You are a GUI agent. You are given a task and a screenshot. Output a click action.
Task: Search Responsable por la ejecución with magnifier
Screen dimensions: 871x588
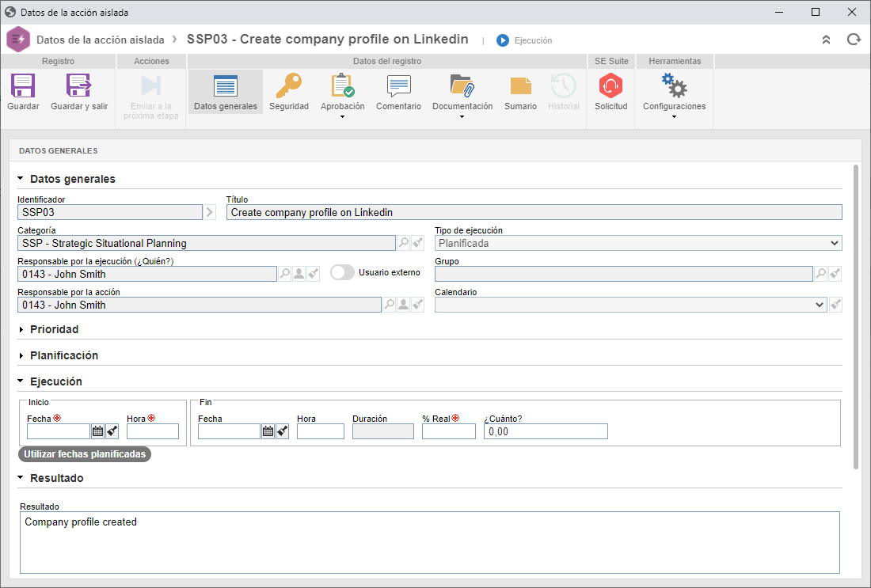[x=284, y=274]
